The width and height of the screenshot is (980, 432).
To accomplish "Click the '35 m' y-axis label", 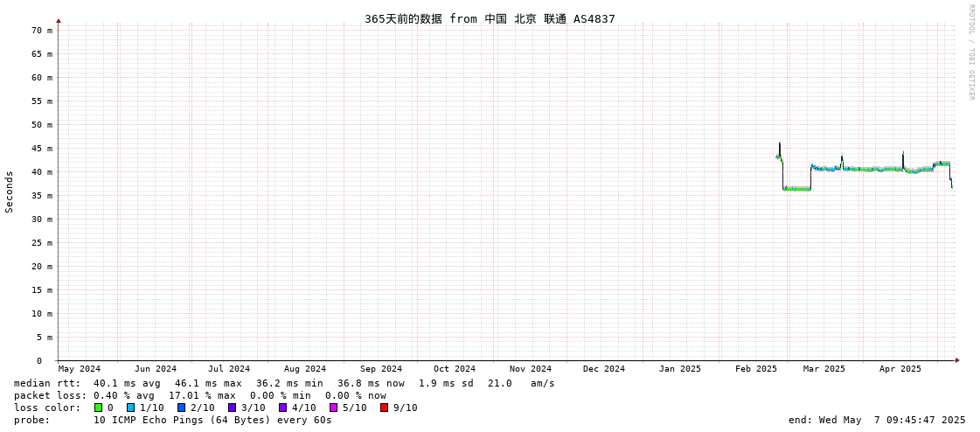I will click(42, 196).
